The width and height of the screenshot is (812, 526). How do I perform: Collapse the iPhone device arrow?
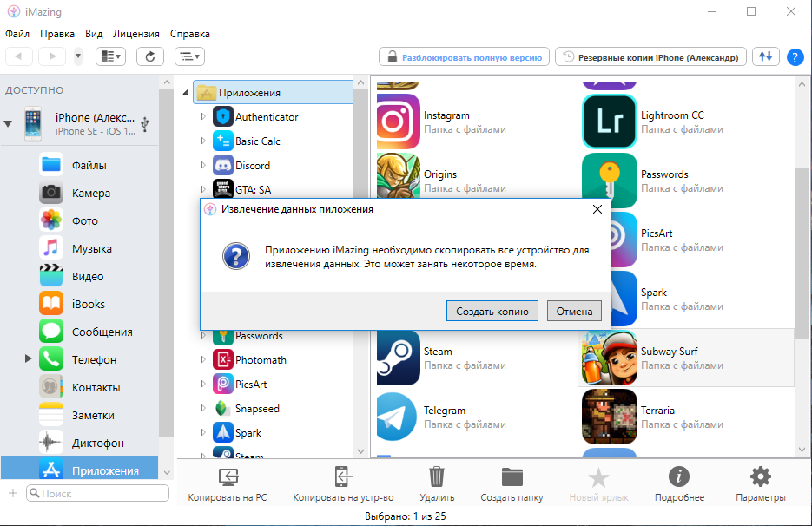click(8, 124)
